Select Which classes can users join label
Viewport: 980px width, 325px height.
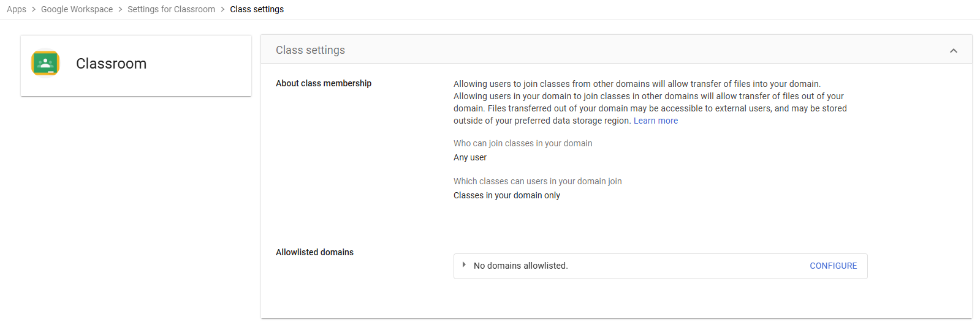[537, 181]
